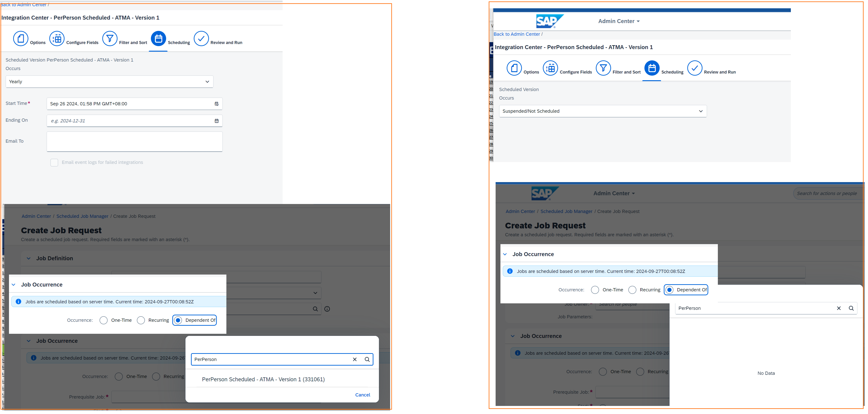The width and height of the screenshot is (868, 414).
Task: Switch to the Filter and Sort label, left screenshot
Action: click(133, 43)
